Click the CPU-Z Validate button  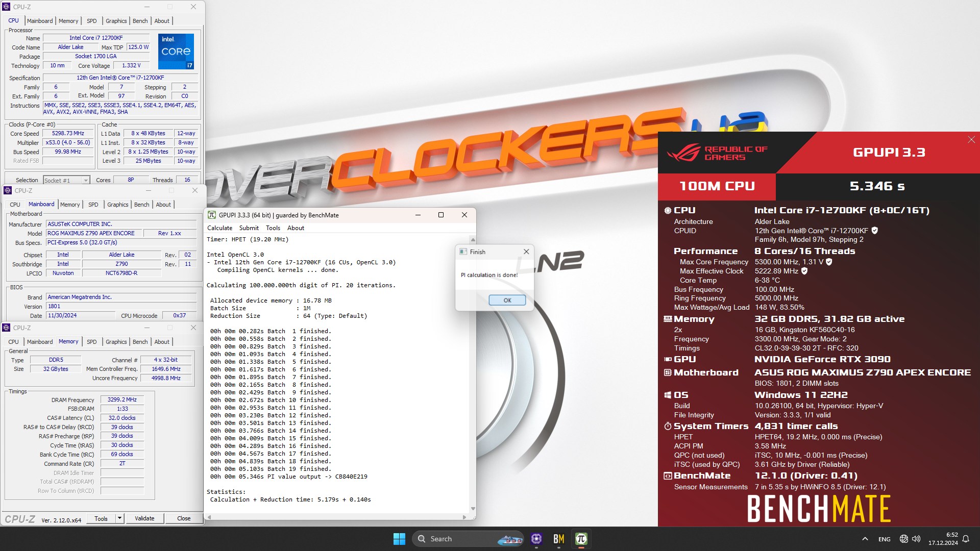pos(144,518)
